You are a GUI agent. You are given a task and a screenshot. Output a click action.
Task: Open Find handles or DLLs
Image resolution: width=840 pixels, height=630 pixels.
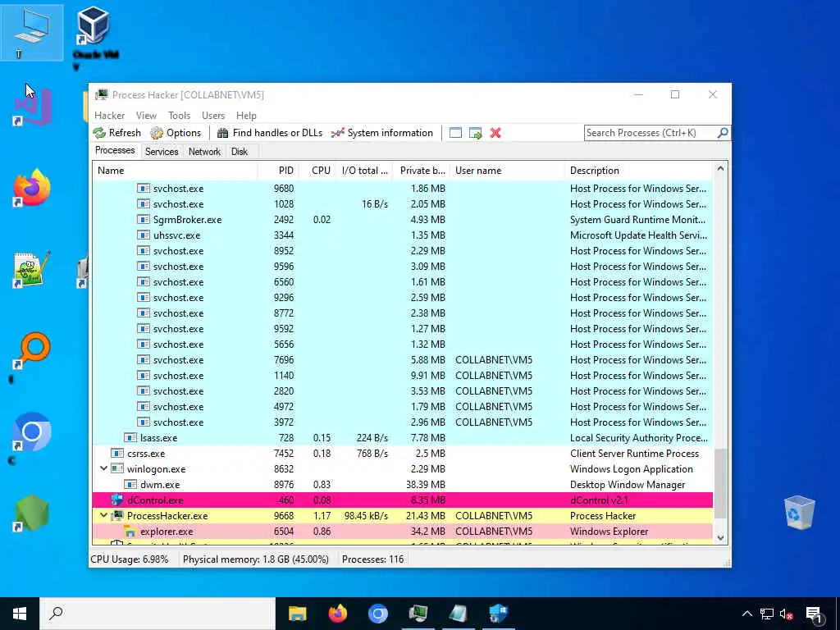(x=270, y=133)
